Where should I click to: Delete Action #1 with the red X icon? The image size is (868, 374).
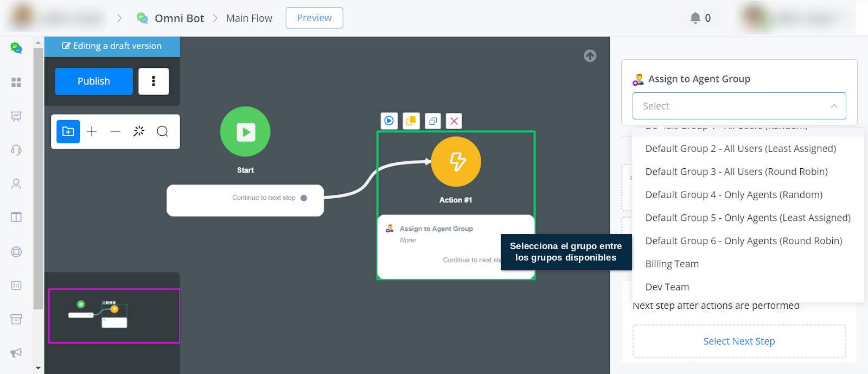pyautogui.click(x=454, y=121)
